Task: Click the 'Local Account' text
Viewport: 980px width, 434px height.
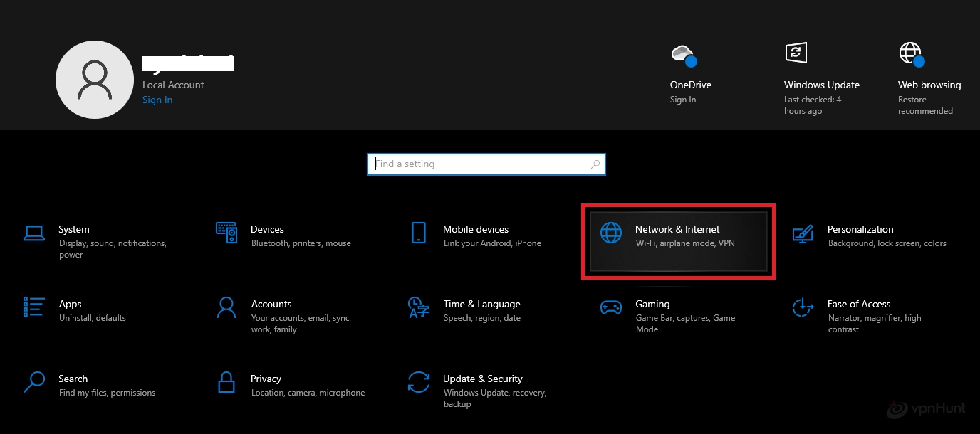Action: (x=173, y=85)
